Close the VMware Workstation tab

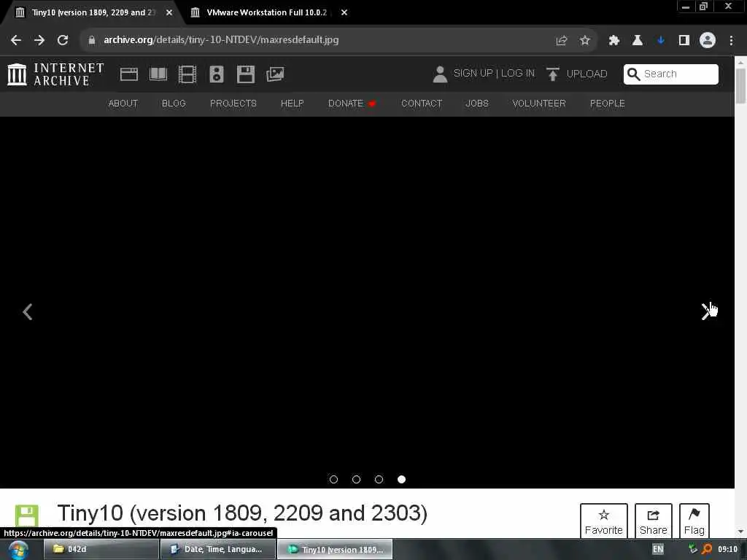(x=344, y=12)
